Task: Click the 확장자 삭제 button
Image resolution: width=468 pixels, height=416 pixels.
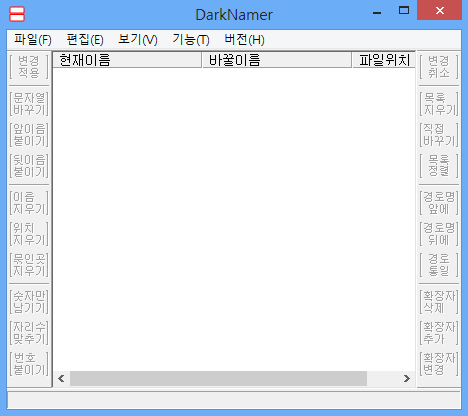Action: (x=439, y=302)
